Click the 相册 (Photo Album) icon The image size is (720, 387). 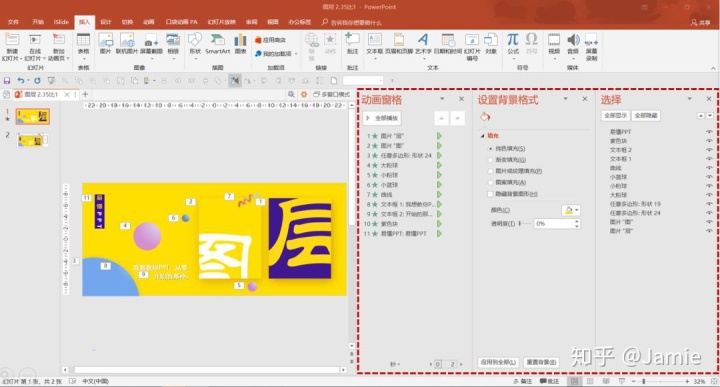[173, 40]
